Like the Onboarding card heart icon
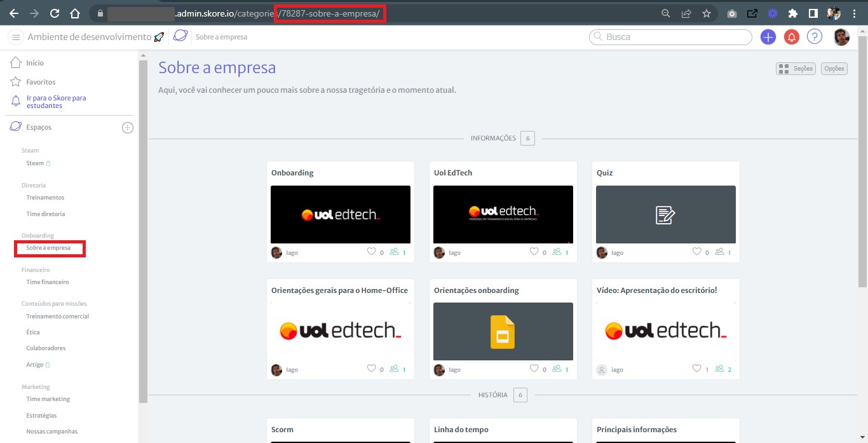The image size is (868, 443). coord(372,252)
